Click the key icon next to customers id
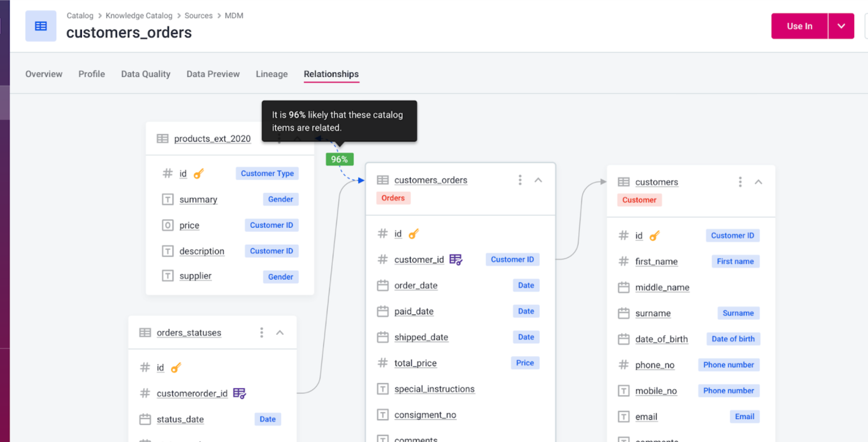The height and width of the screenshot is (442, 868). click(654, 236)
